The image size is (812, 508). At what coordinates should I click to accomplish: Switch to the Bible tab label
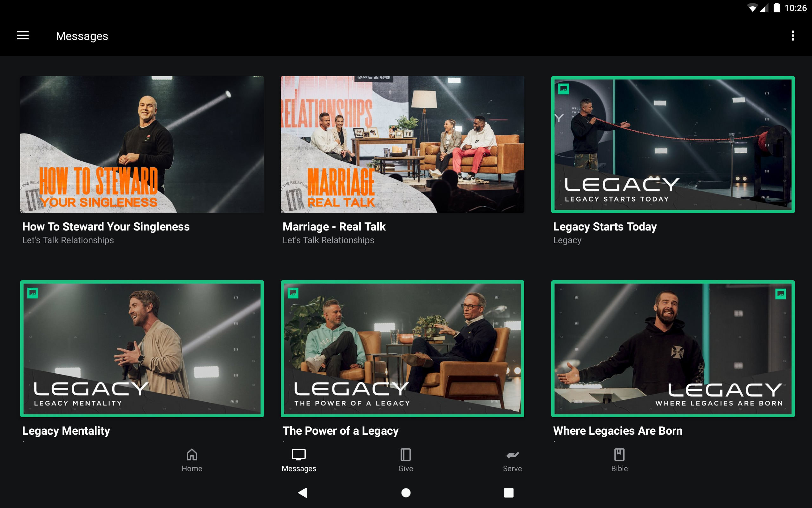coord(619,469)
